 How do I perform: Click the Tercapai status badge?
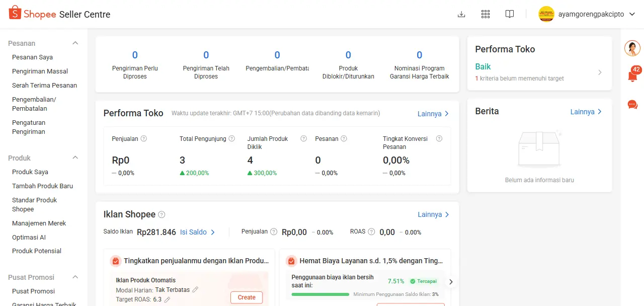point(423,281)
